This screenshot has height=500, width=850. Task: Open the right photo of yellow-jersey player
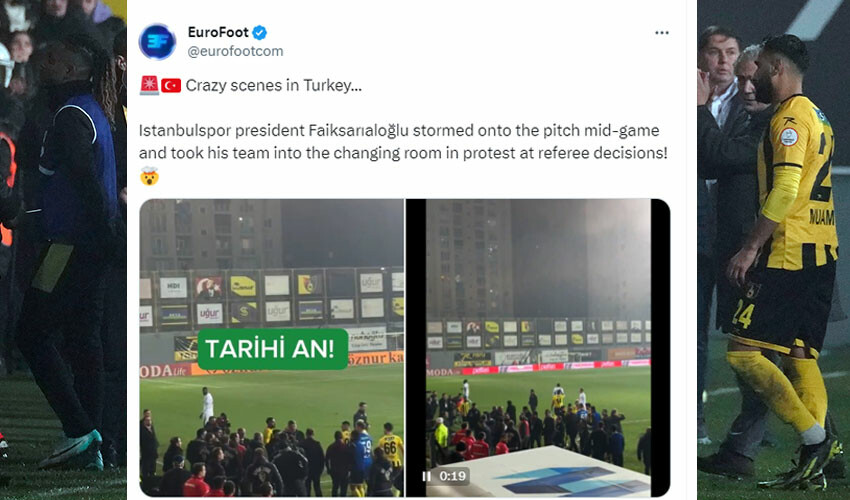[774, 250]
